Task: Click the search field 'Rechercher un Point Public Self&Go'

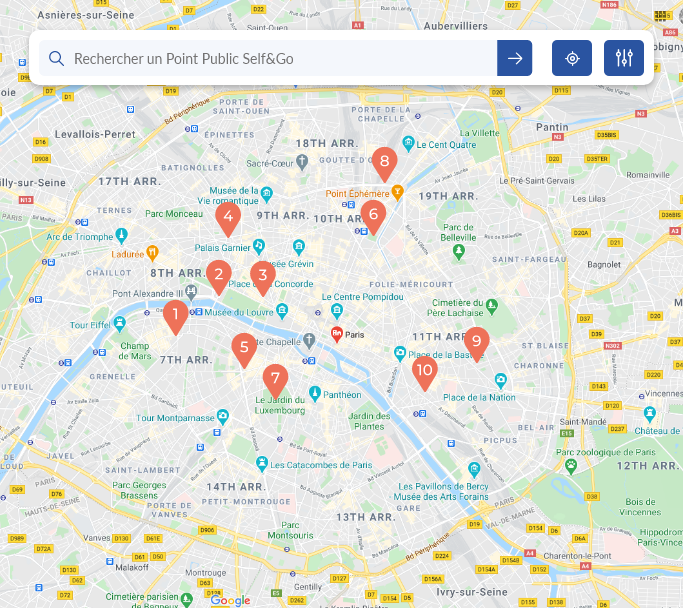Action: pyautogui.click(x=268, y=58)
